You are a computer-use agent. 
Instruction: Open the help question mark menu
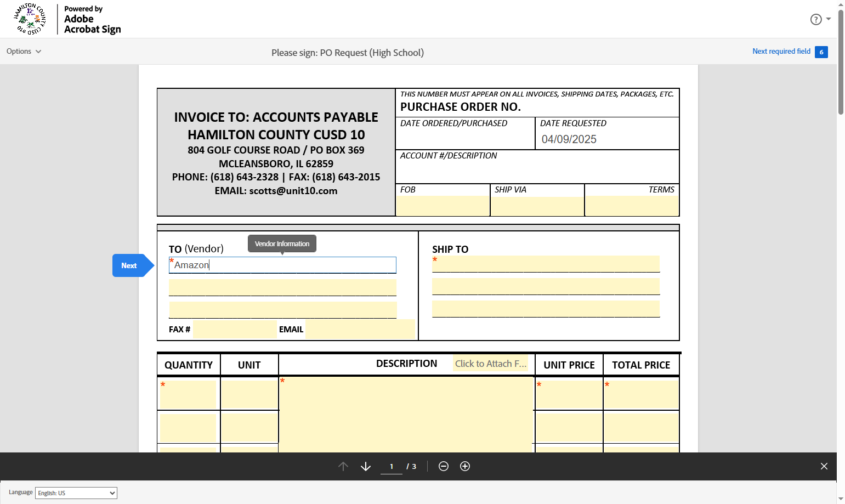coord(820,19)
